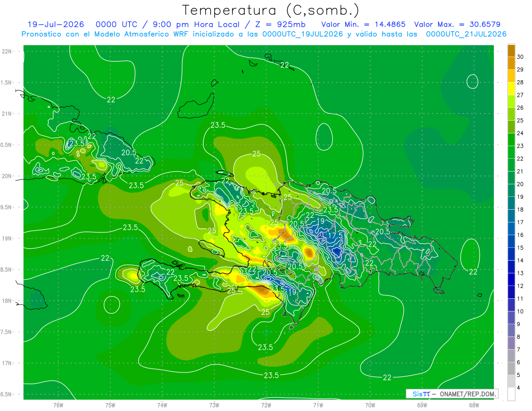Click the dark orange legend swatch above 30

[511, 51]
